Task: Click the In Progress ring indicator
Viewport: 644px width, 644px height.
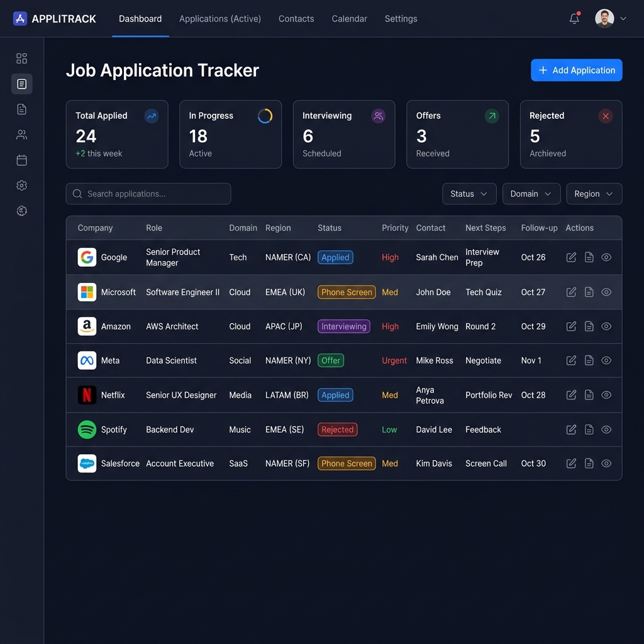Action: 265,116
